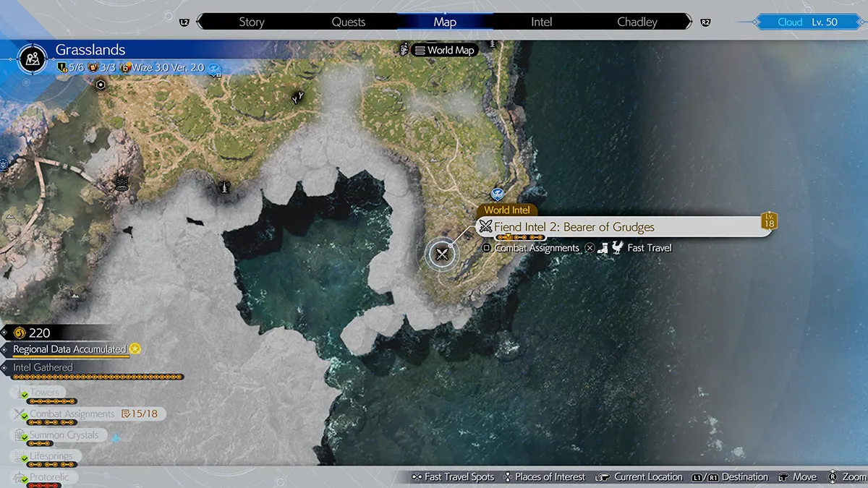Click the gold coin icon beside 220
Image resolution: width=868 pixels, height=488 pixels.
[20, 333]
